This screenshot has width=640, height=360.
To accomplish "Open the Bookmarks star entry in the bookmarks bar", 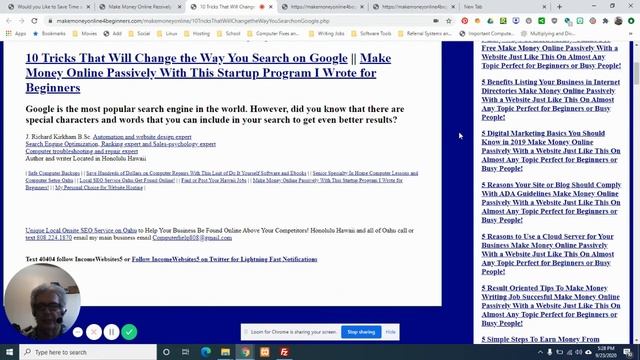I will click(x=49, y=34).
